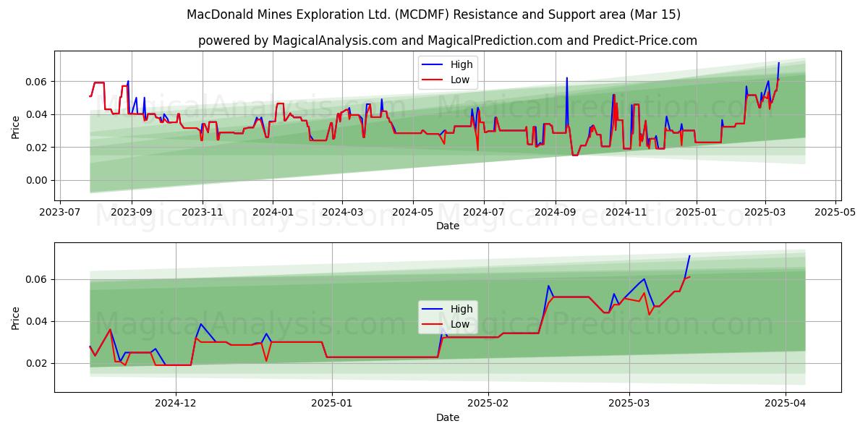
Task: Click the '2025-03' x-axis label on top chart
Action: (765, 213)
